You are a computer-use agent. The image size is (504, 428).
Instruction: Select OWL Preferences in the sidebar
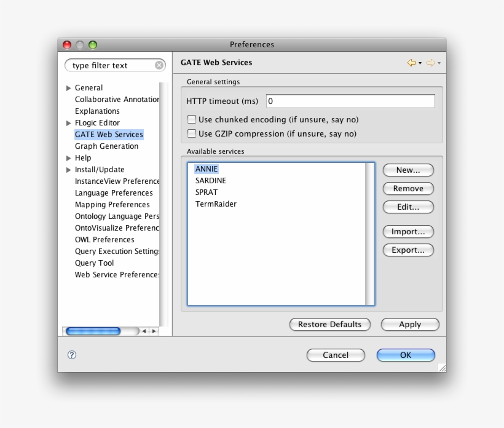coord(104,239)
